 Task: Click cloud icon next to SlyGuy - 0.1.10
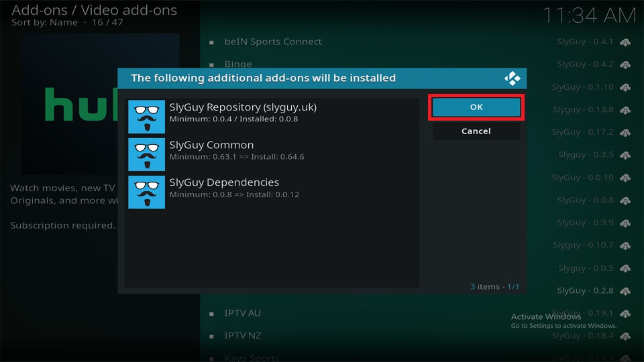pos(625,87)
